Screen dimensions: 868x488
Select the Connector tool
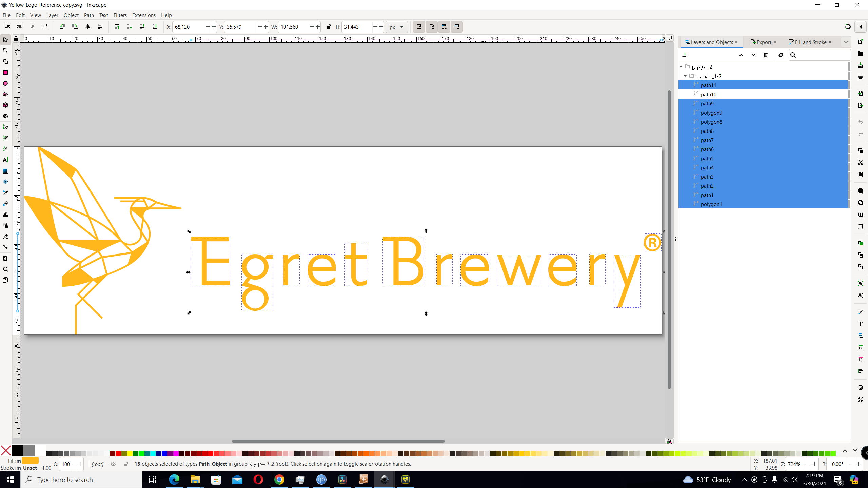click(x=5, y=247)
